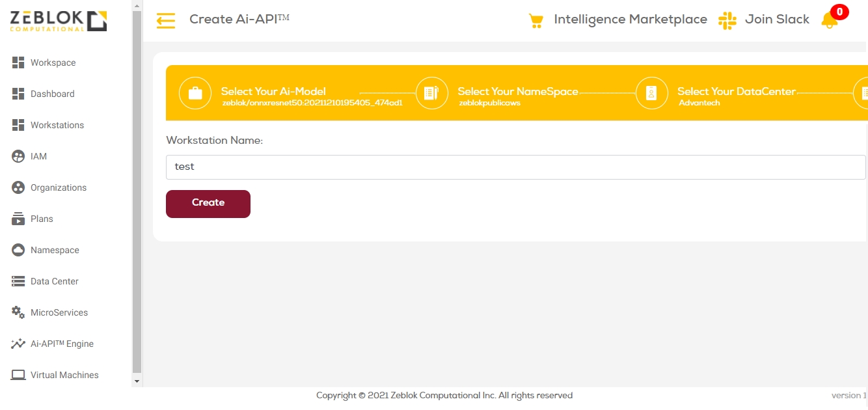Image resolution: width=868 pixels, height=410 pixels.
Task: Select the NameSpace step icon
Action: point(431,93)
